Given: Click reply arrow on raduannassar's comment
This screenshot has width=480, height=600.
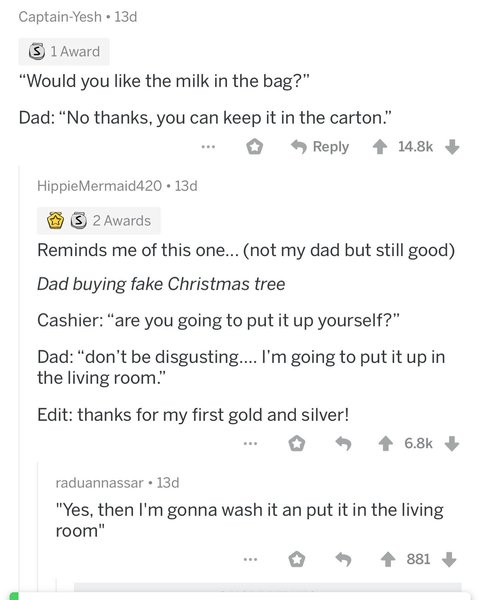Looking at the screenshot, I should coord(343,560).
